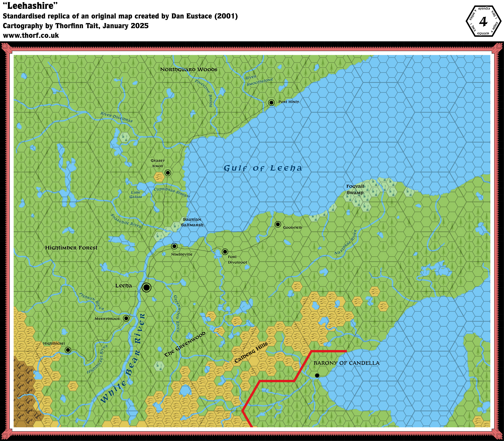Viewport: 504px width, 441px height.
Task: Click the Goodfield town marker
Action: tap(278, 224)
